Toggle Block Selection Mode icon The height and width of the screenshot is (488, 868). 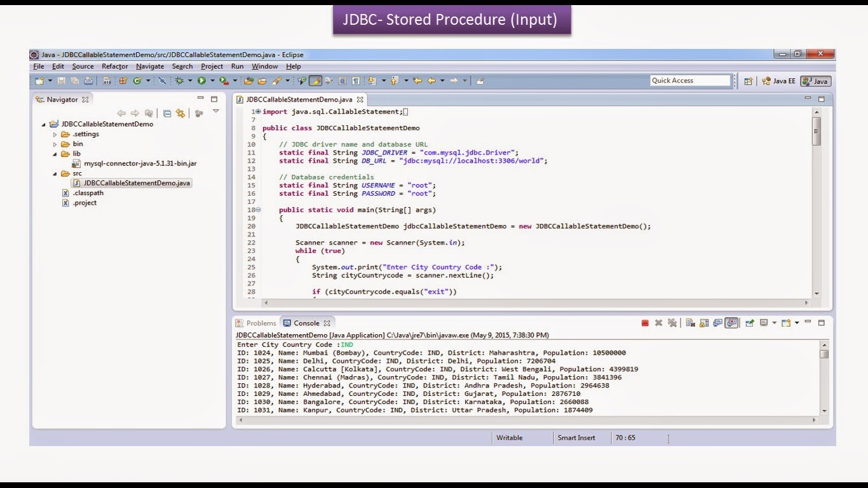[x=342, y=81]
